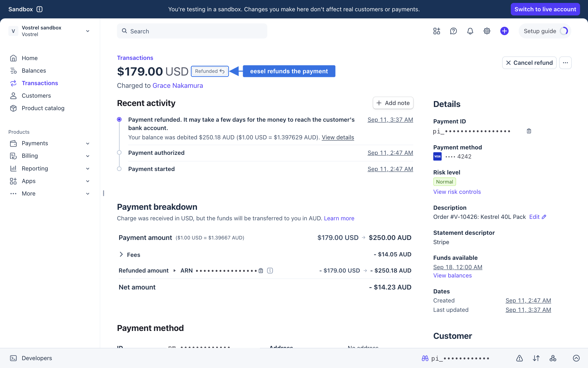Click the Developers terminal icon

[x=13, y=358]
